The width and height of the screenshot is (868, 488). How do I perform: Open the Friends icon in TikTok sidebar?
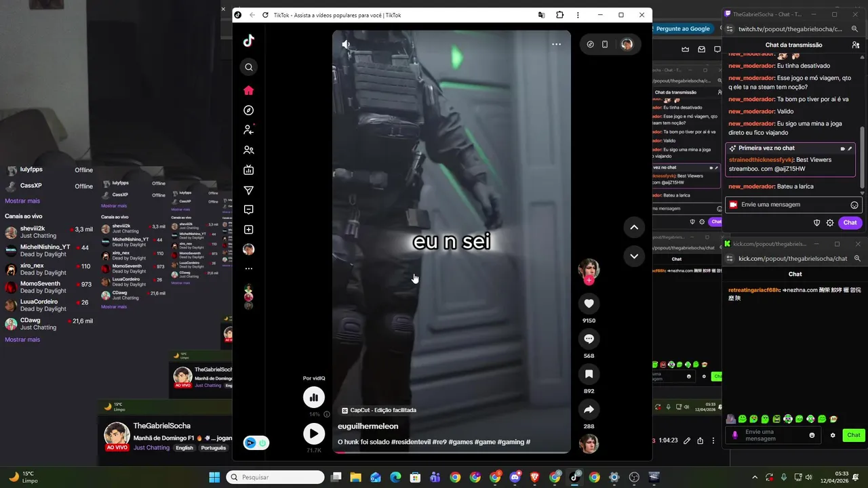[249, 150]
